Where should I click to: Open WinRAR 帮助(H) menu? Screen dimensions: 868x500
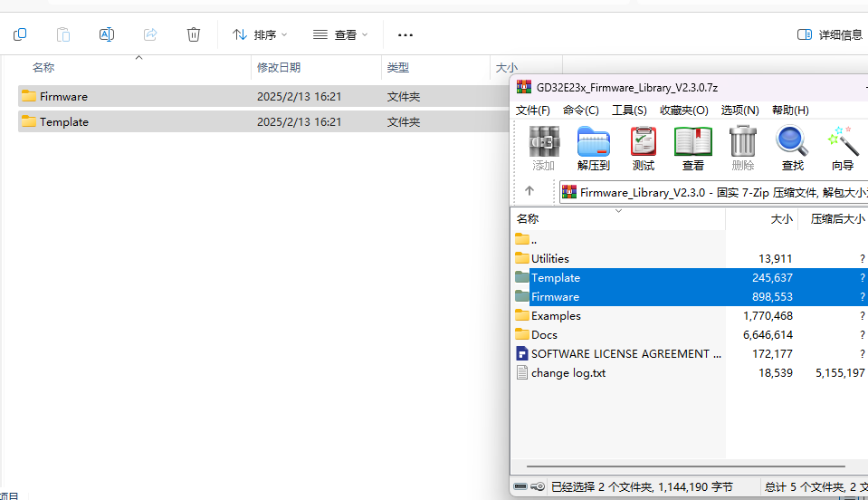coord(790,111)
